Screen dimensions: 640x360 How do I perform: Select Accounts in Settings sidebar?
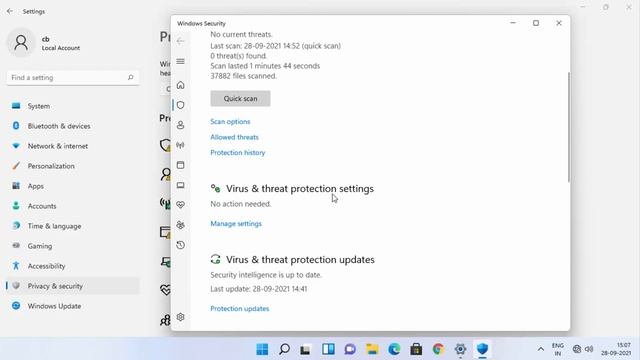pyautogui.click(x=73, y=206)
